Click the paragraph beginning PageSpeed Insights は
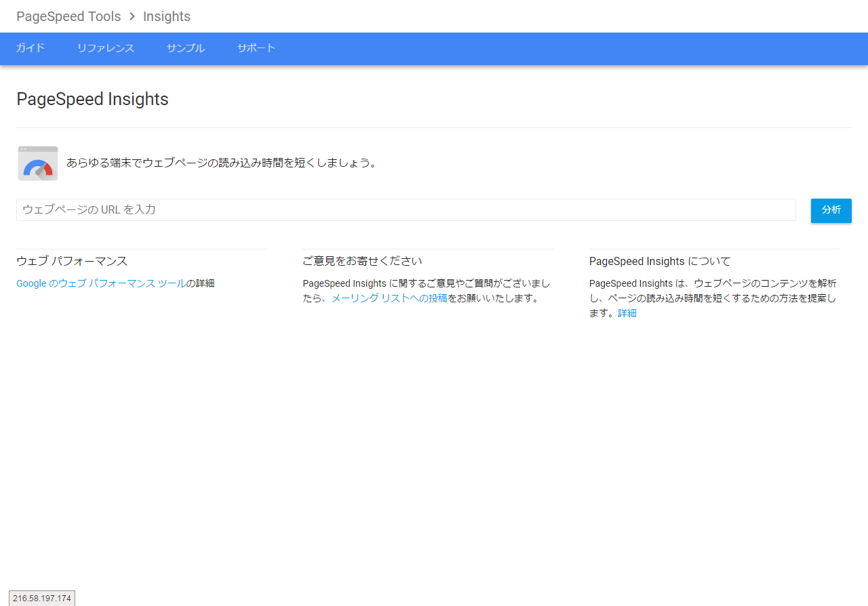Image resolution: width=868 pixels, height=606 pixels. [x=712, y=298]
